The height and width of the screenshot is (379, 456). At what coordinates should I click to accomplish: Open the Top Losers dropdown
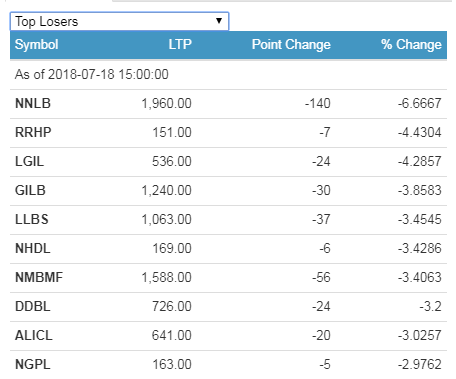click(x=119, y=21)
